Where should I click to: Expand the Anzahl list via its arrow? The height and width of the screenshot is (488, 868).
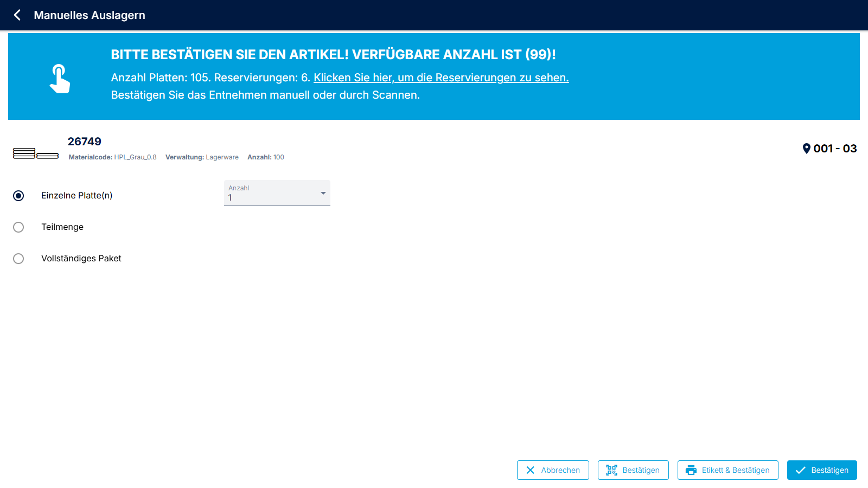(x=323, y=194)
